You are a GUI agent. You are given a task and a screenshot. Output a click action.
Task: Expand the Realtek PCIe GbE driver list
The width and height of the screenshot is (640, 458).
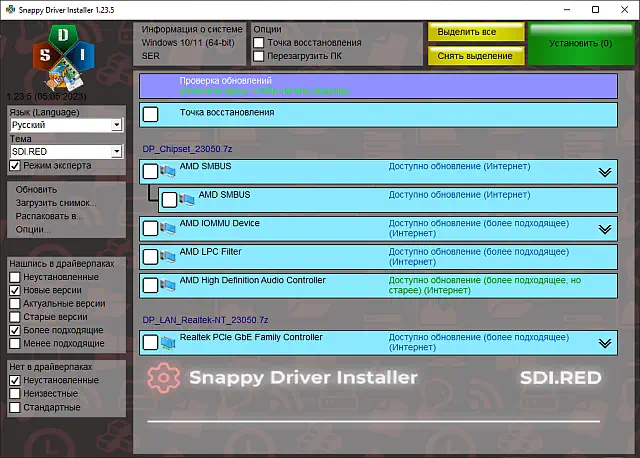(604, 343)
